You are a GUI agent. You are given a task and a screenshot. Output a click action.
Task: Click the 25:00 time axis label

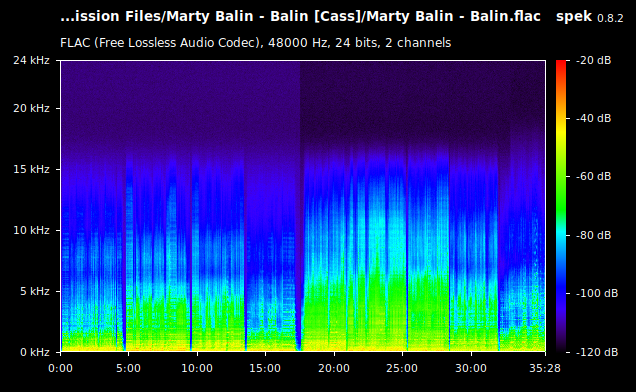402,368
